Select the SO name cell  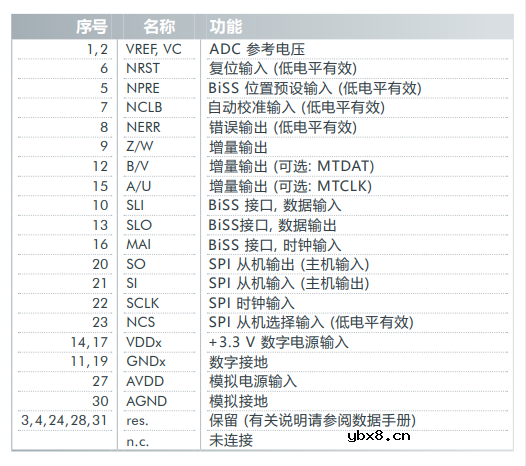pos(136,264)
